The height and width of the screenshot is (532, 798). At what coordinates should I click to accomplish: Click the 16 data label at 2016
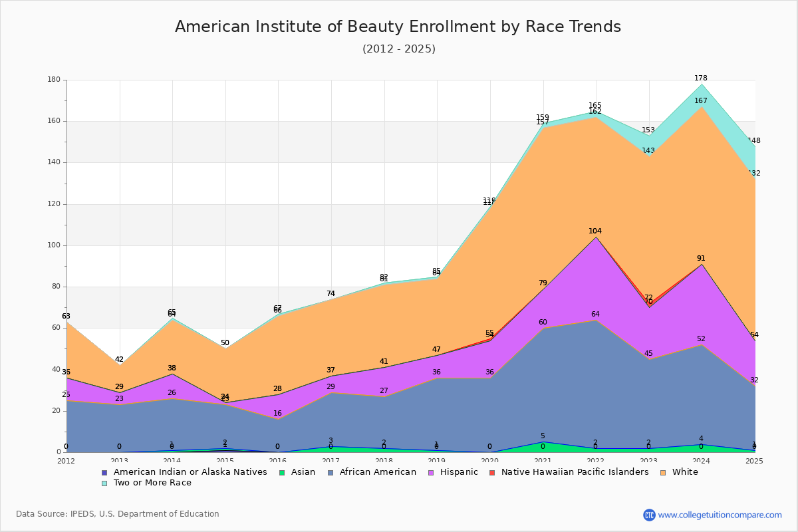click(277, 414)
